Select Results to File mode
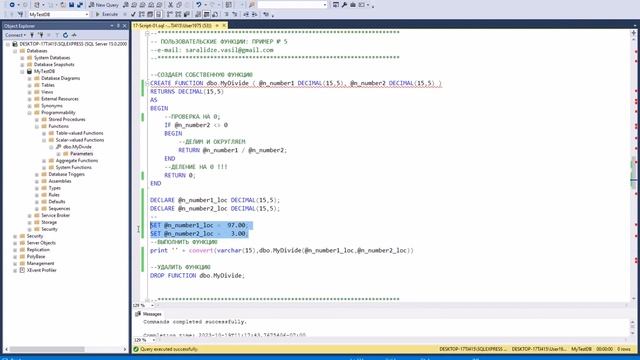The width and height of the screenshot is (640, 360). (215, 14)
